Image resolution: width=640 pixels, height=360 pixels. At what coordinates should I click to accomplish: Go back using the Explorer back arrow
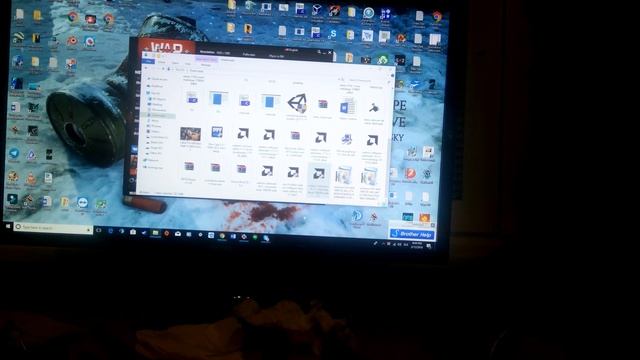146,68
